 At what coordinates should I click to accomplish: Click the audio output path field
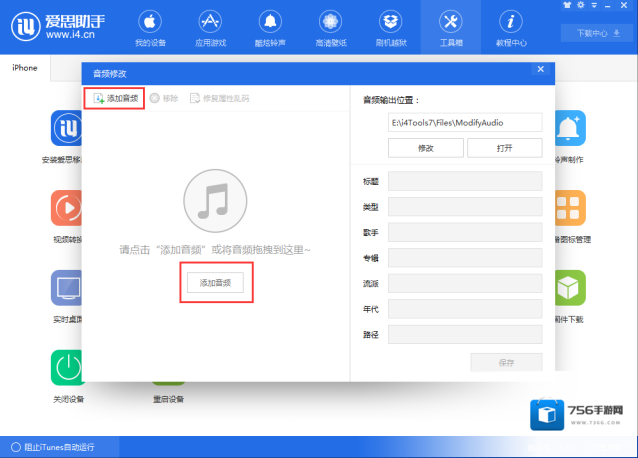(x=465, y=122)
